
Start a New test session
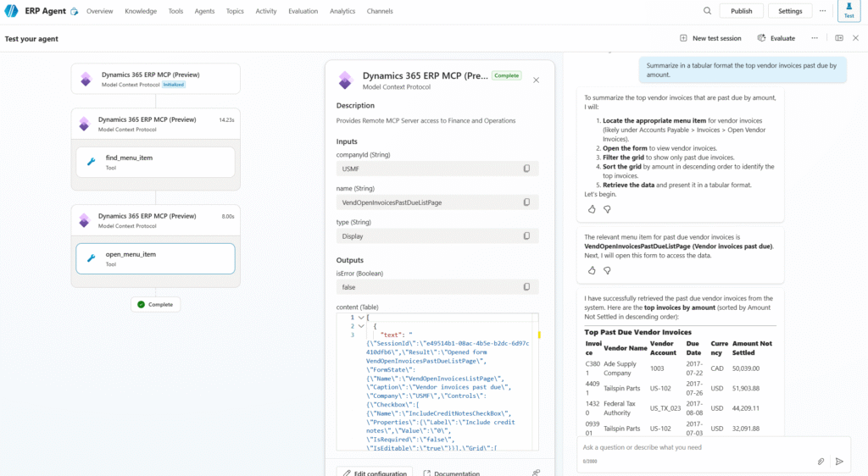[710, 38]
